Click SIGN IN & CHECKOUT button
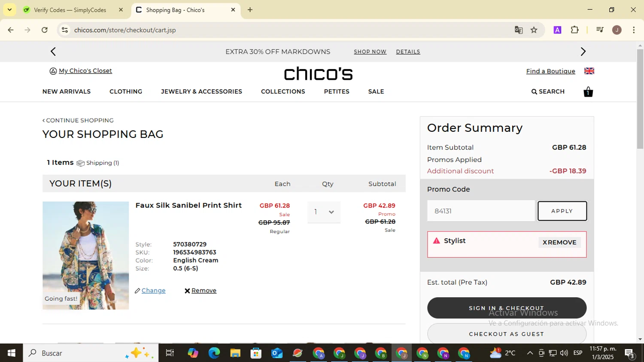Image resolution: width=644 pixels, height=362 pixels. pyautogui.click(x=507, y=308)
